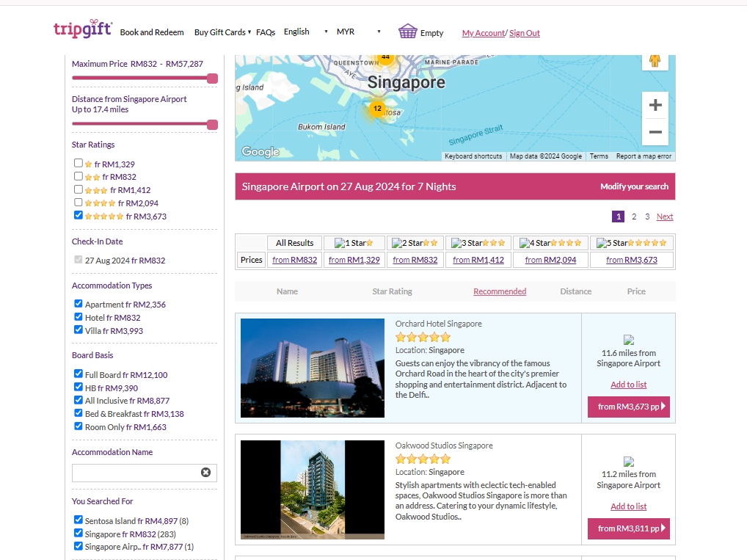Image resolution: width=747 pixels, height=560 pixels.
Task: Click the airport distance slider handle
Action: [x=213, y=124]
